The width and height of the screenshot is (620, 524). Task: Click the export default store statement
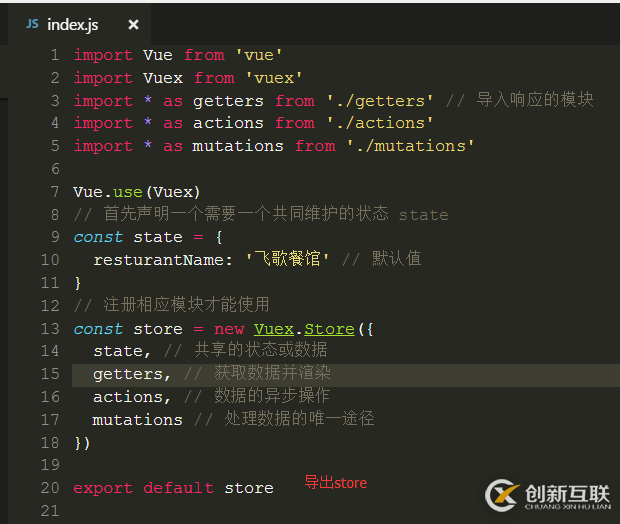[x=173, y=488]
